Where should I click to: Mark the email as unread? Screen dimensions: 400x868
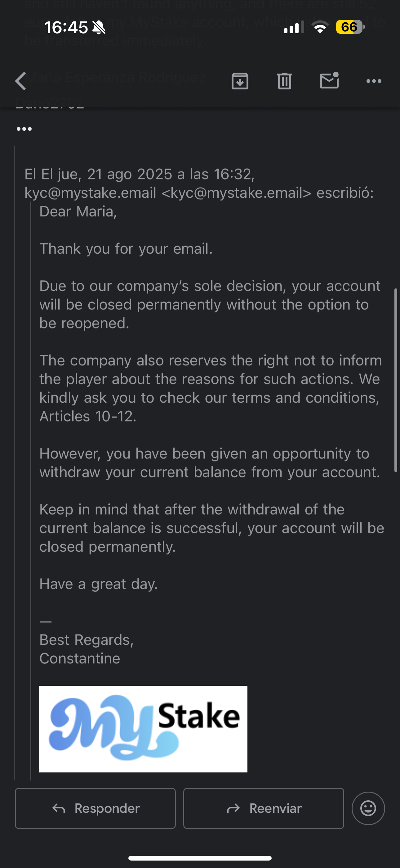coord(329,81)
